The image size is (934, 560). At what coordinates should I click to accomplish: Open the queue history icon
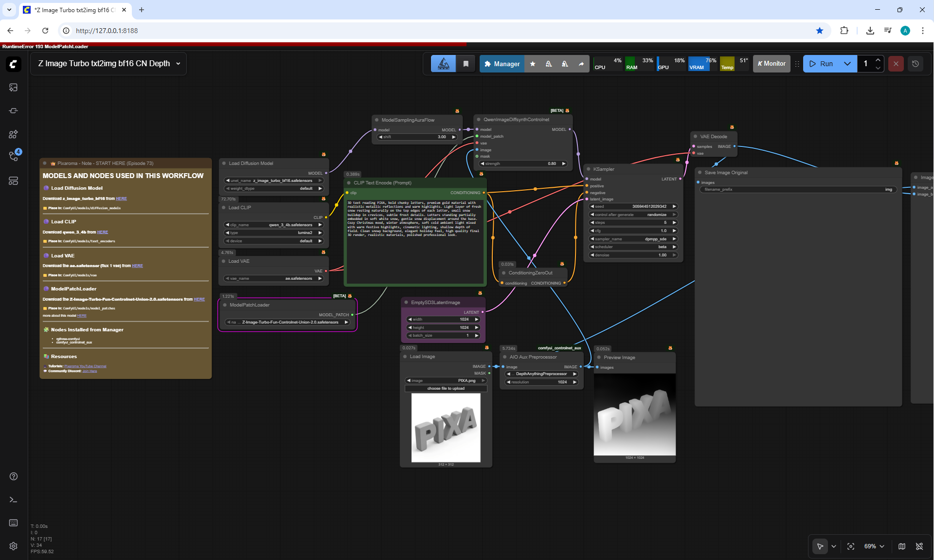(916, 64)
